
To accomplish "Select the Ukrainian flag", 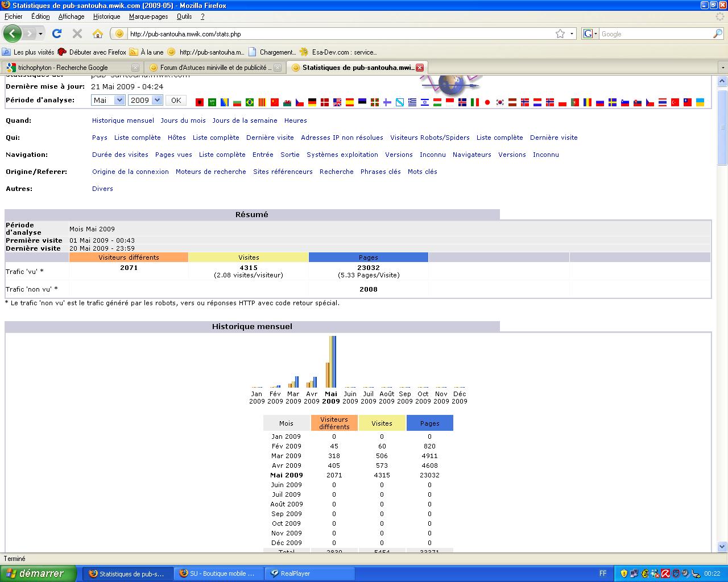I will (x=700, y=102).
